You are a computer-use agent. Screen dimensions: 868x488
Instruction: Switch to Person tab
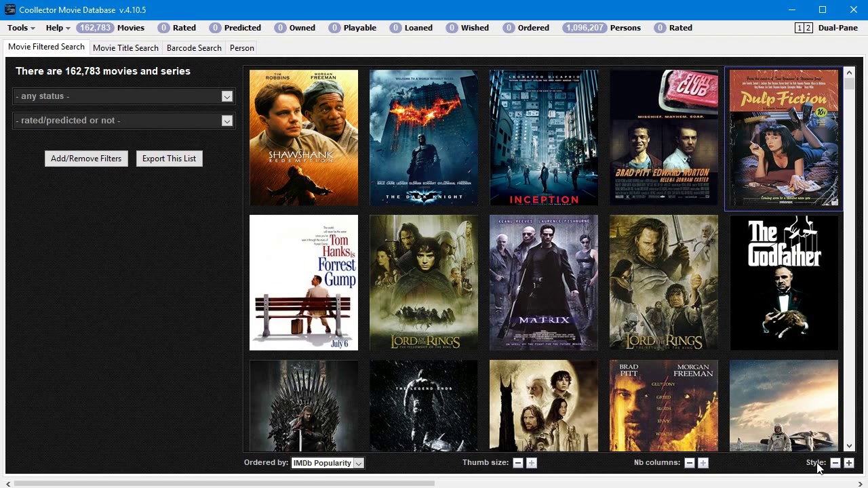pyautogui.click(x=242, y=48)
